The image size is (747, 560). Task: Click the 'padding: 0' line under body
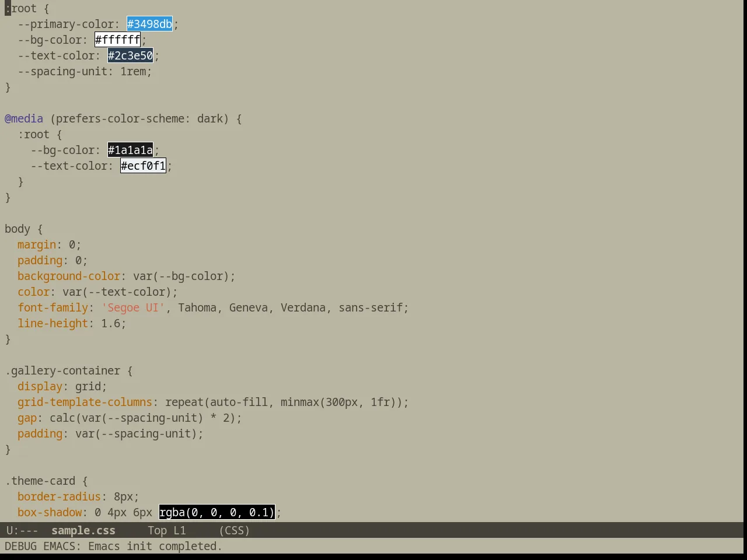tap(53, 260)
